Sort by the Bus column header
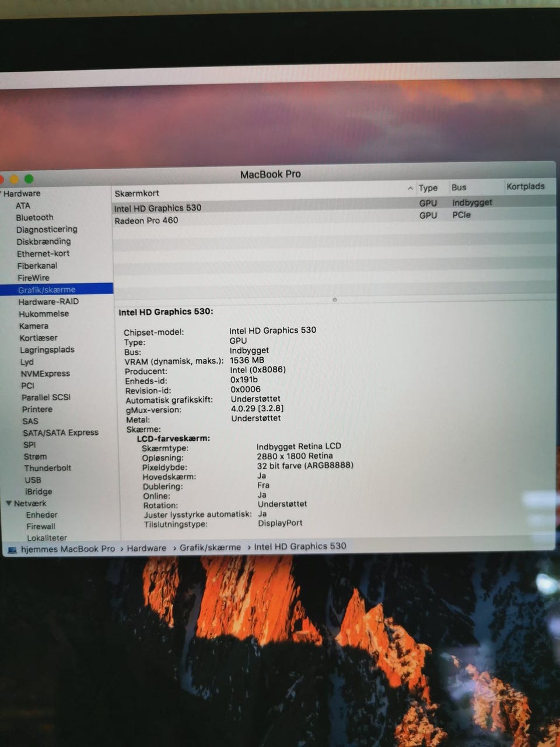This screenshot has width=560, height=747. click(x=459, y=187)
